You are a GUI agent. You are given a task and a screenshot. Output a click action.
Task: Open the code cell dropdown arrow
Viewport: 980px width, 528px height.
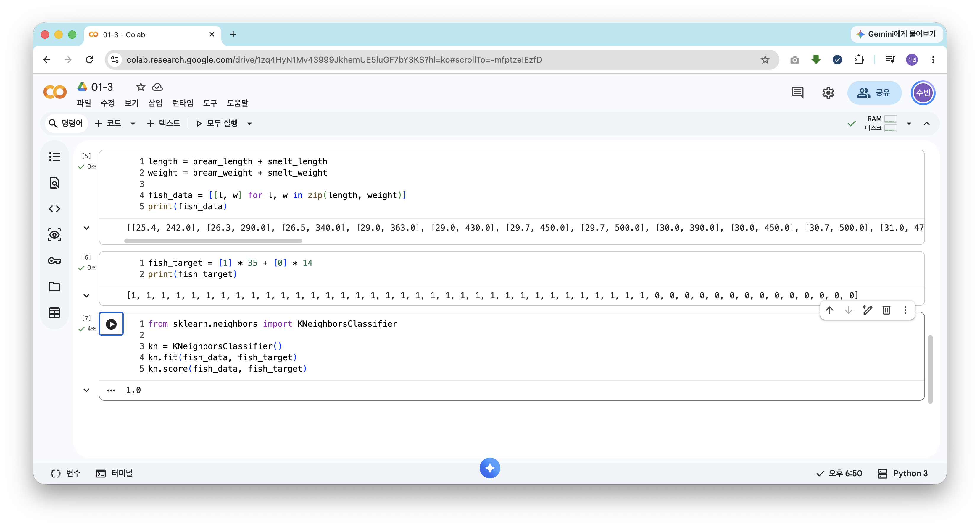click(x=133, y=124)
